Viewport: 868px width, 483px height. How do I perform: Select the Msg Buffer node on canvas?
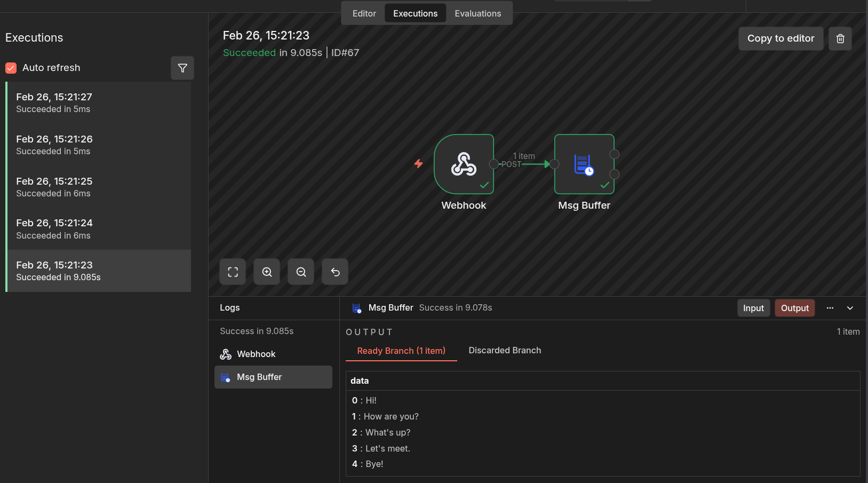pos(584,164)
